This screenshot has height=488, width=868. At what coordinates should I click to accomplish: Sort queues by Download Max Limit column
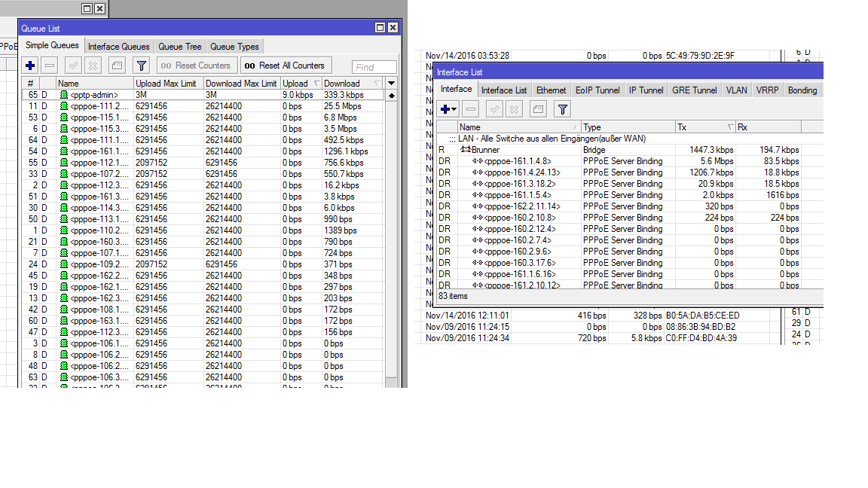[x=242, y=83]
